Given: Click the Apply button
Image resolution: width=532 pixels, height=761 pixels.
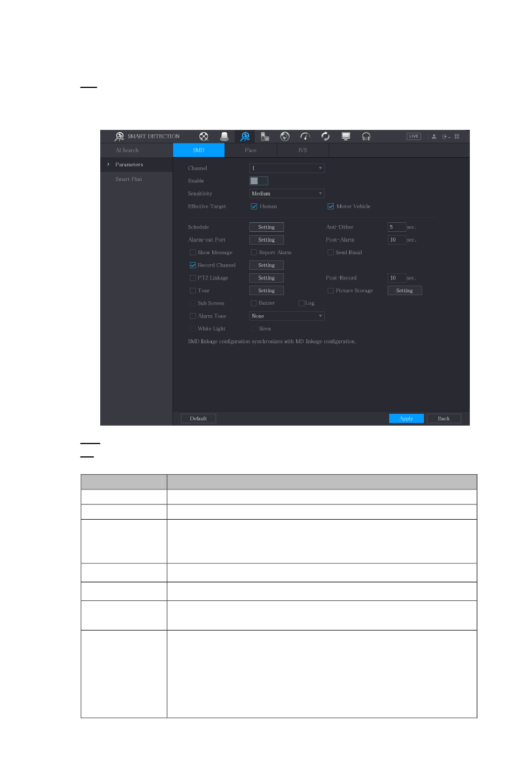Looking at the screenshot, I should tap(407, 419).
